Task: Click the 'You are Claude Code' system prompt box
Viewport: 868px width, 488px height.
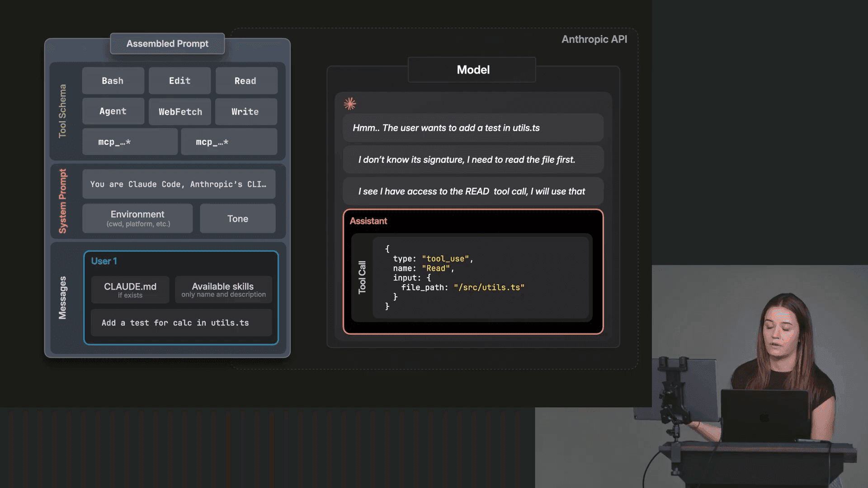Action: (x=179, y=184)
